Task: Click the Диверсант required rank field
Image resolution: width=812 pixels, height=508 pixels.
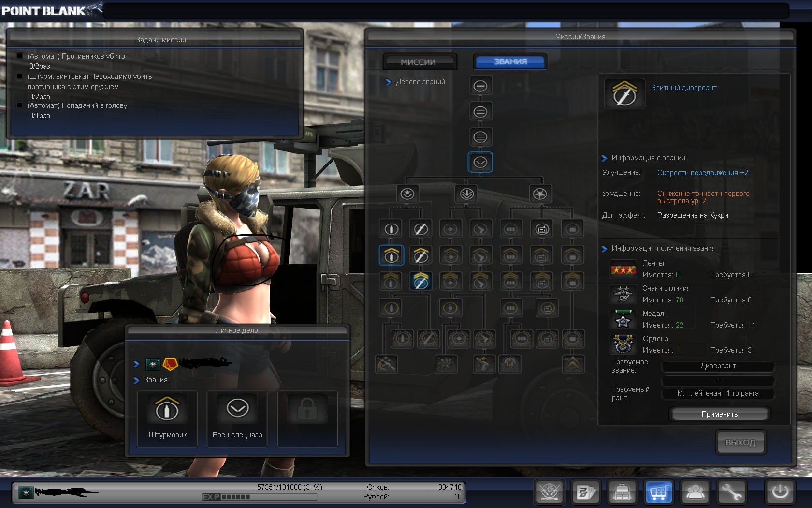Action: coord(718,366)
